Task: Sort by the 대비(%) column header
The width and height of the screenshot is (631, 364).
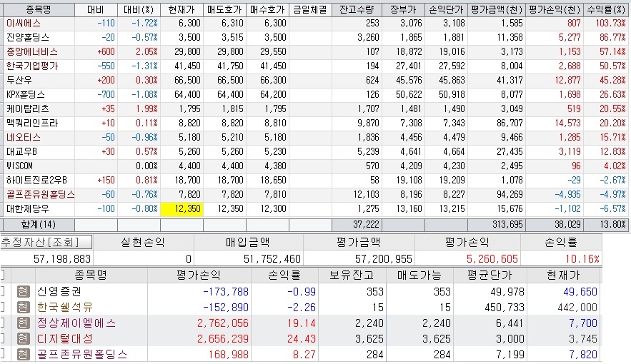Action: pos(139,9)
